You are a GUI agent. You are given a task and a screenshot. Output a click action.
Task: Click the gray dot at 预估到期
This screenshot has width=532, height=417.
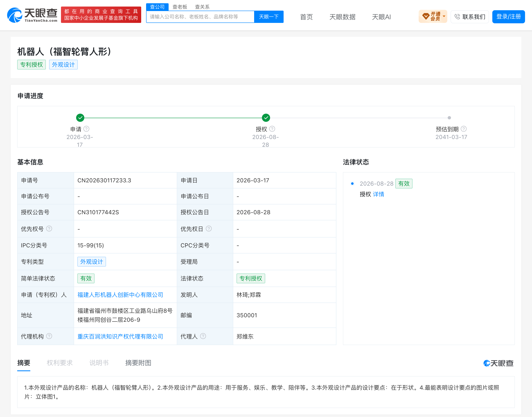pos(449,118)
